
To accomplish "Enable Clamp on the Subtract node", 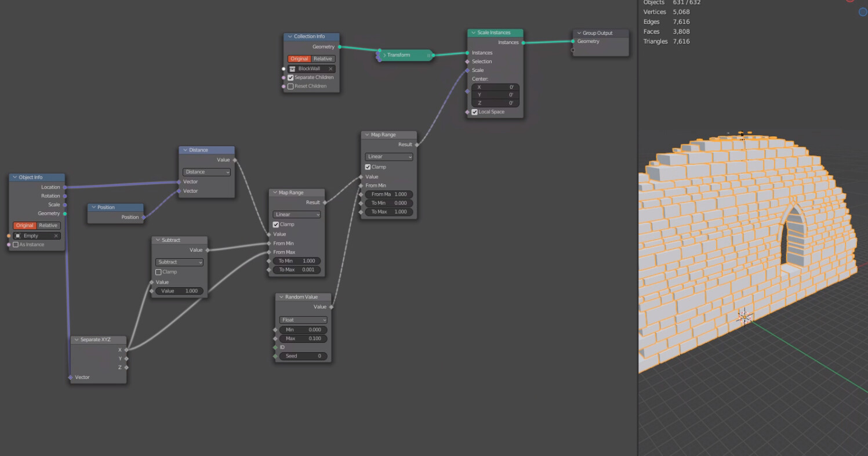I will (x=158, y=272).
